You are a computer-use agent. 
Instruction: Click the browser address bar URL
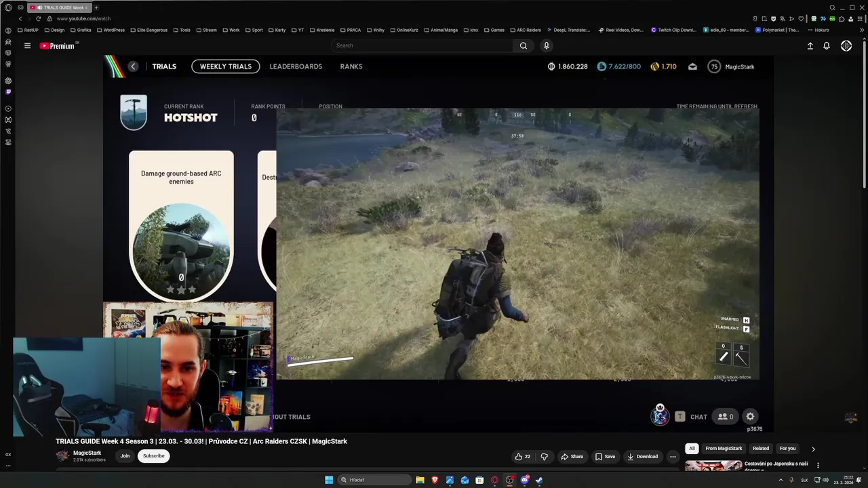click(x=83, y=18)
